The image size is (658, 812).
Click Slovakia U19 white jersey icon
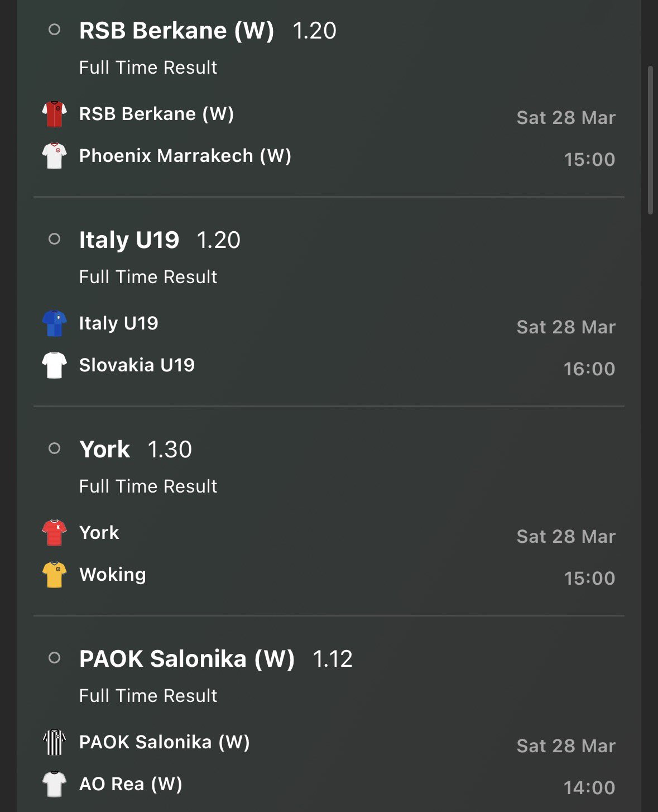point(54,365)
